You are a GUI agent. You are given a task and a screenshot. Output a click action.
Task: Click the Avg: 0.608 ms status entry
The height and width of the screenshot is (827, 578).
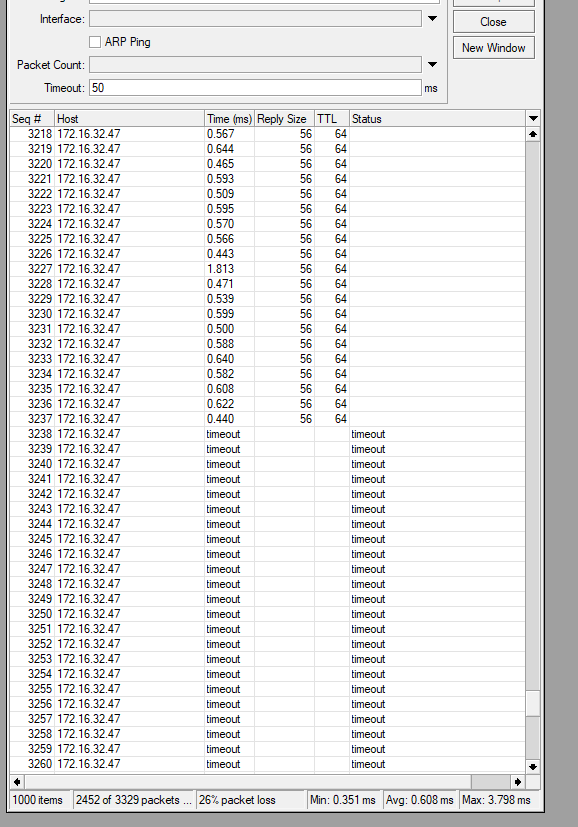click(421, 800)
